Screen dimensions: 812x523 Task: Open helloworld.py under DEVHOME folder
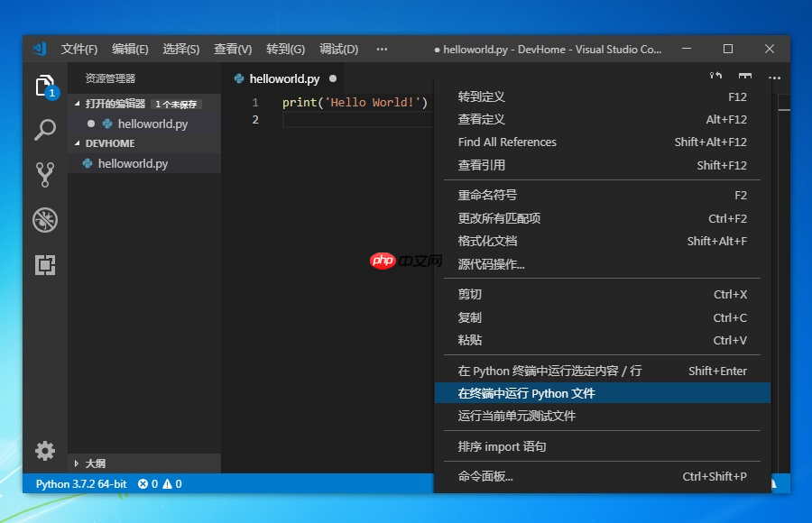[133, 163]
